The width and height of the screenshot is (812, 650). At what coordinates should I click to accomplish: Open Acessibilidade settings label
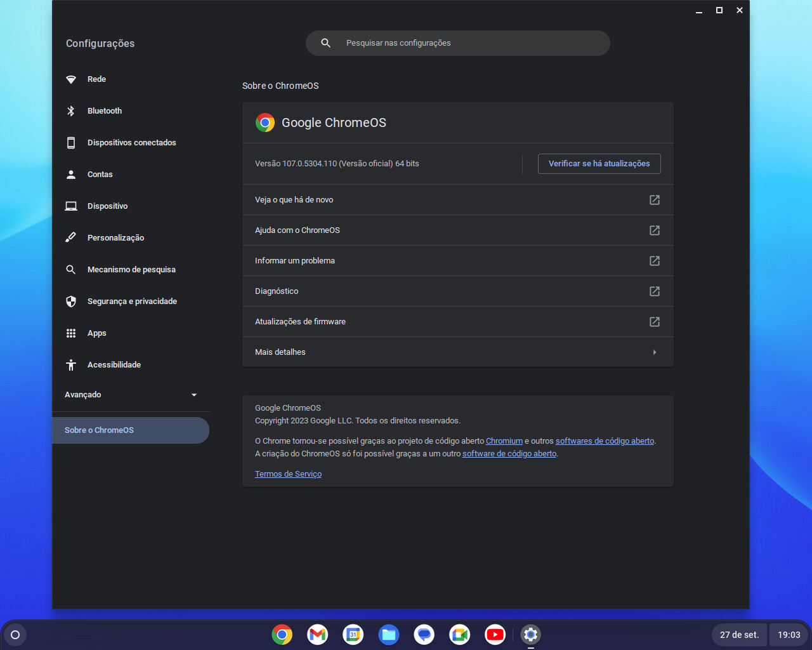[114, 365]
